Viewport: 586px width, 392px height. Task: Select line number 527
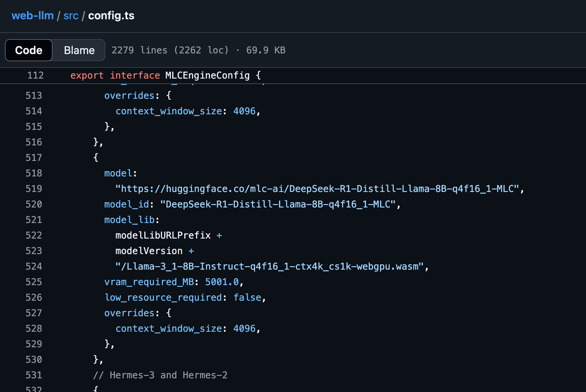coord(34,313)
